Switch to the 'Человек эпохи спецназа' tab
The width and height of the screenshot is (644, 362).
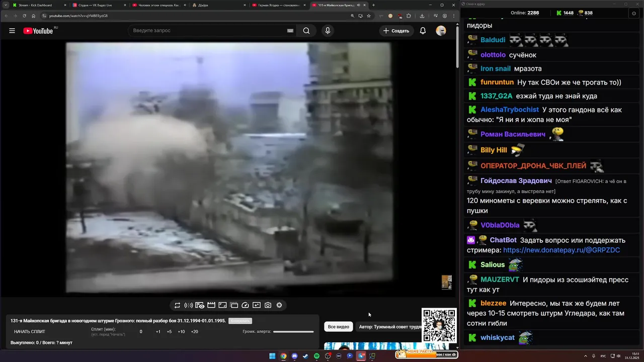pos(158,5)
